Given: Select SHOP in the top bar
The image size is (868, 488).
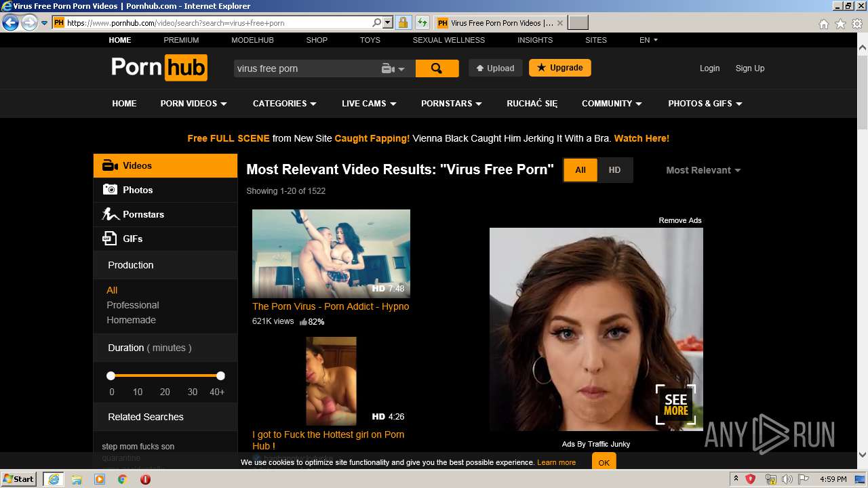Looking at the screenshot, I should point(317,40).
